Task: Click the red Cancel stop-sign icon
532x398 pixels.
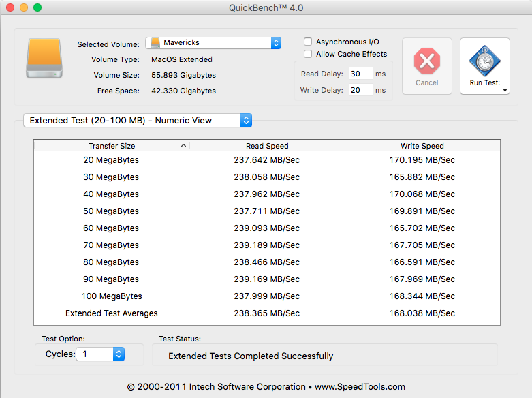Action: [427, 61]
